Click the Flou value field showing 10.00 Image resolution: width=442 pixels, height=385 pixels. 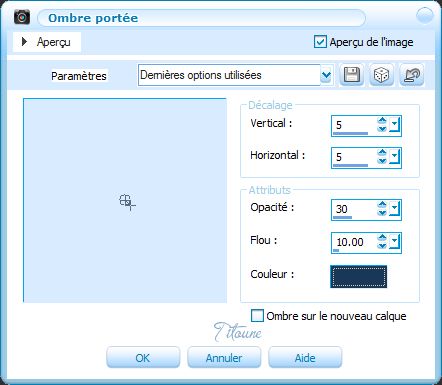pos(354,242)
